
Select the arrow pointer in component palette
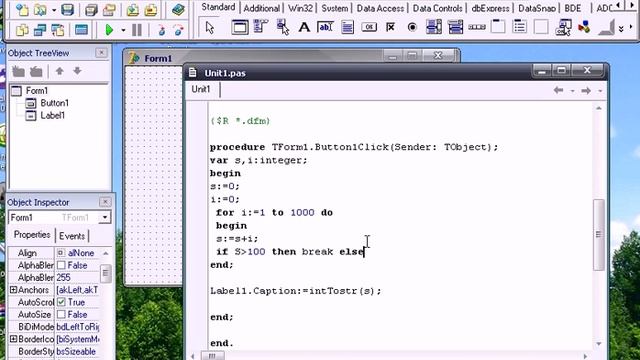pyautogui.click(x=210, y=28)
